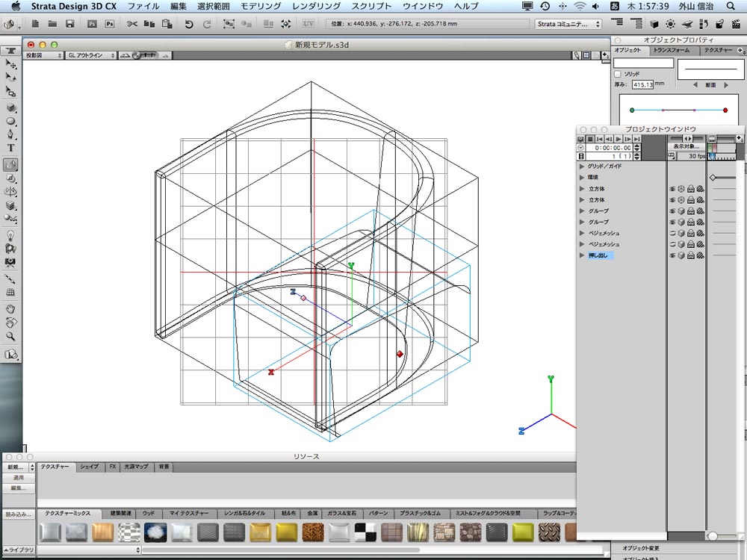Click the 読み込み... button
This screenshot has width=747, height=560.
18,514
